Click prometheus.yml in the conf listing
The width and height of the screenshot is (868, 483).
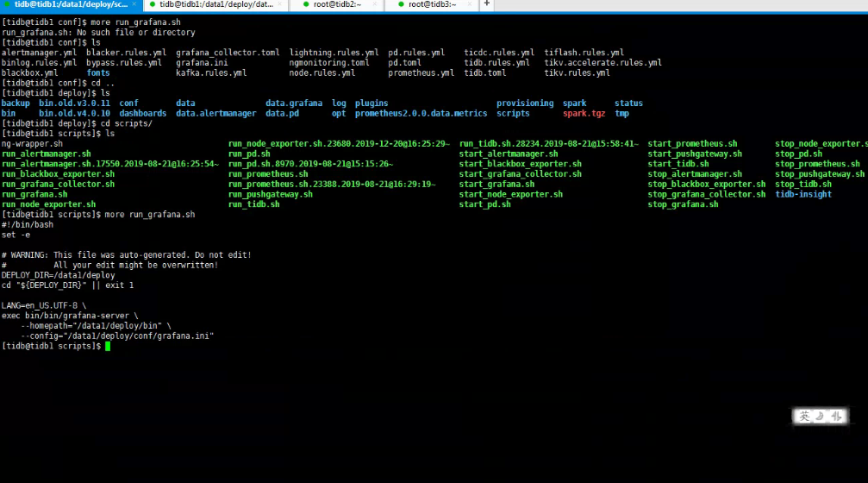click(x=421, y=73)
